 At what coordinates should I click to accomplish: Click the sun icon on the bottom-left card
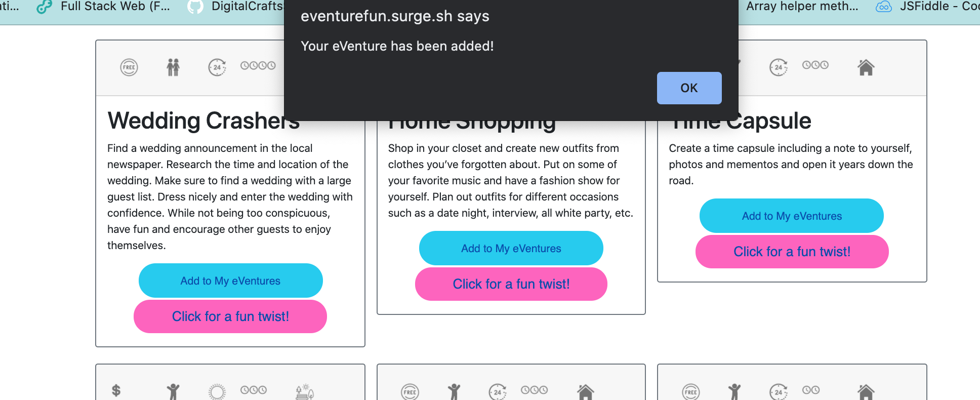217,390
